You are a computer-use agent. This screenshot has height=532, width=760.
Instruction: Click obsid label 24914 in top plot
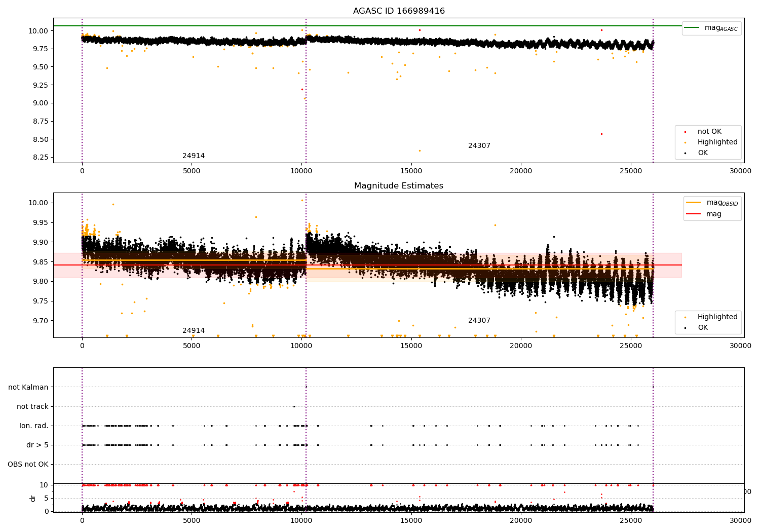(194, 156)
